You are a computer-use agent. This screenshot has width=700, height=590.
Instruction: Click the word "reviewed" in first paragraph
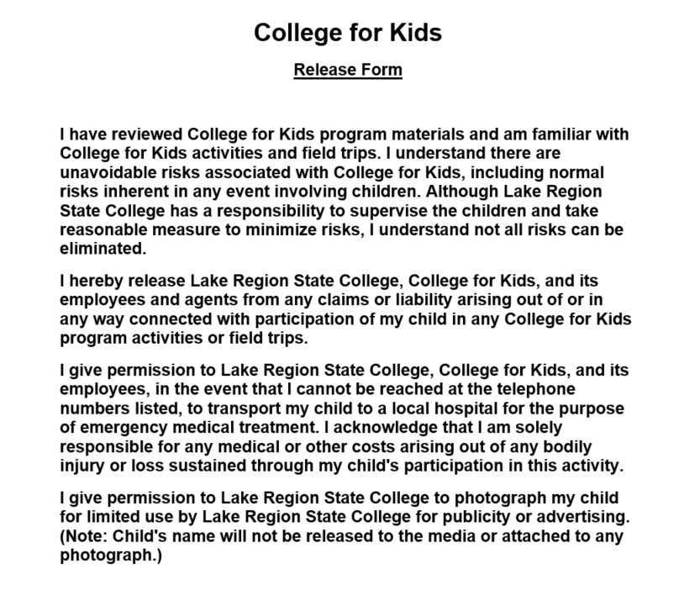pyautogui.click(x=146, y=134)
